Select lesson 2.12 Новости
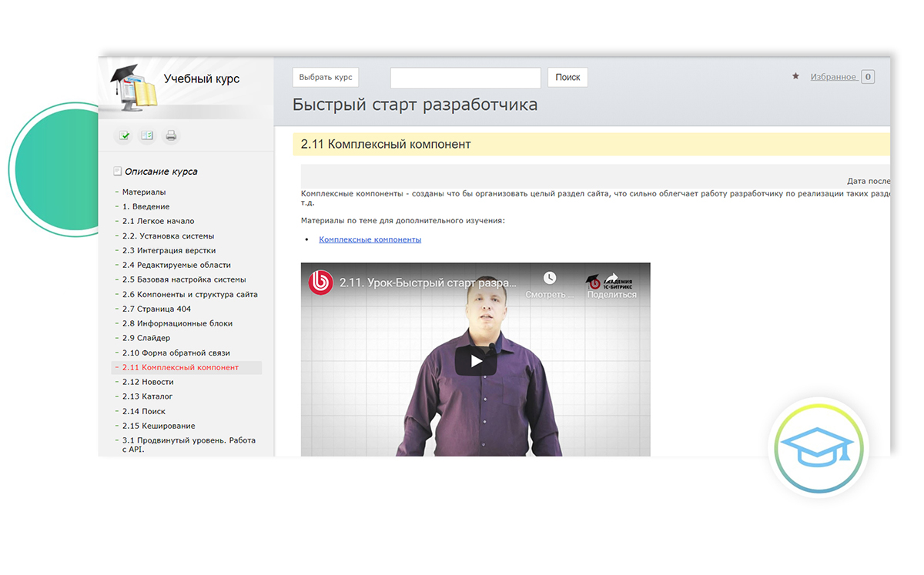This screenshot has width=924, height=575. click(148, 382)
